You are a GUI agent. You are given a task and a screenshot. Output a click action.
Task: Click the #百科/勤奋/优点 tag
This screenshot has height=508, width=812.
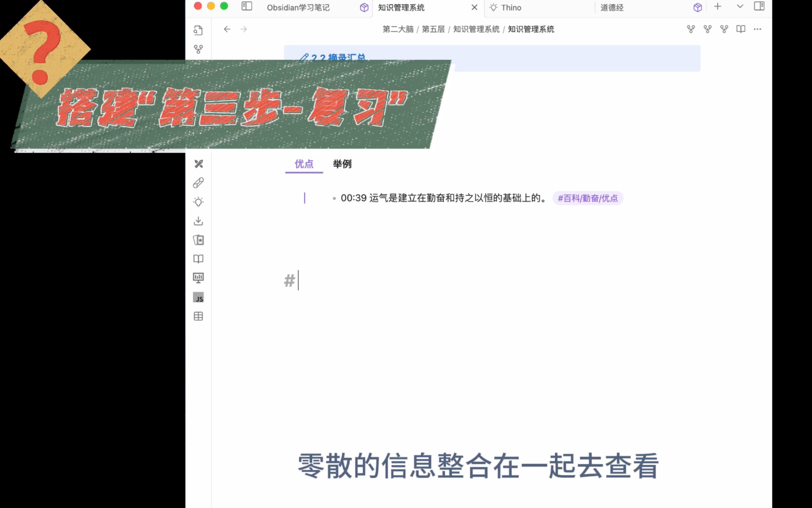(x=588, y=198)
